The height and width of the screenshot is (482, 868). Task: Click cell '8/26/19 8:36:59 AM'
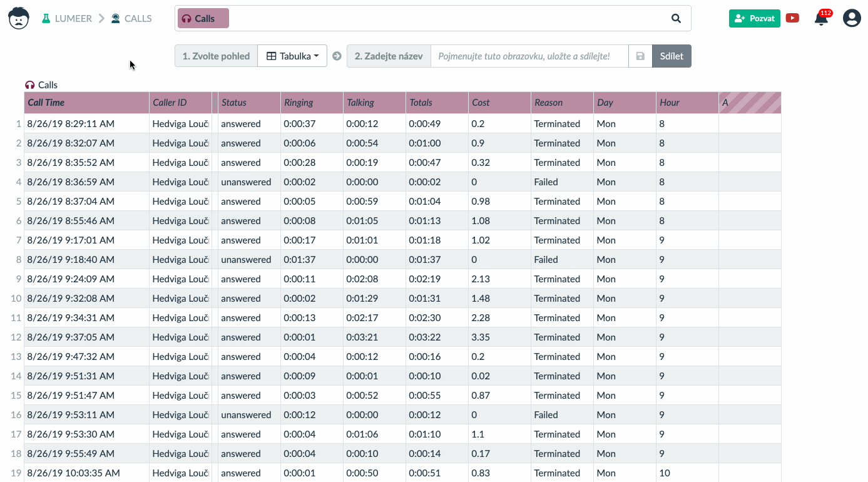(x=86, y=182)
